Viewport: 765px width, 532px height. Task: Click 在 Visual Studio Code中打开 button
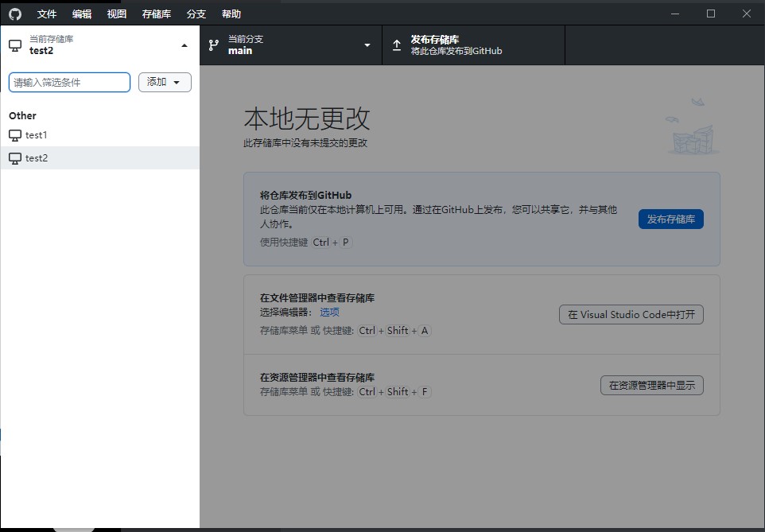631,314
